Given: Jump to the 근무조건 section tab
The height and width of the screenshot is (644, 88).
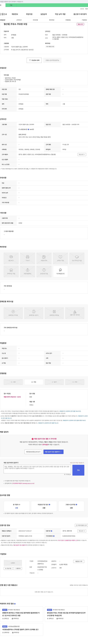Looking at the screenshot, I should 19,20.
